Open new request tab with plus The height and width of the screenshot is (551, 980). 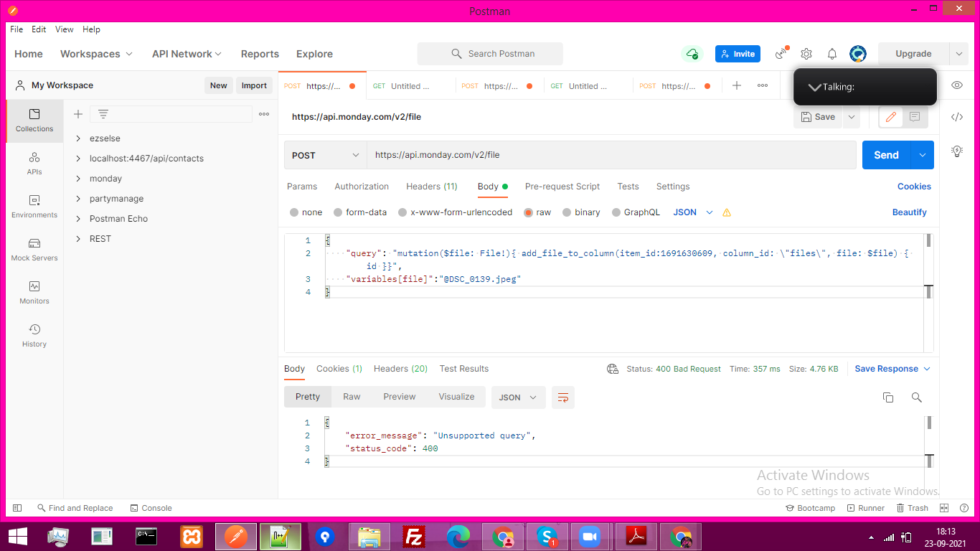point(737,85)
